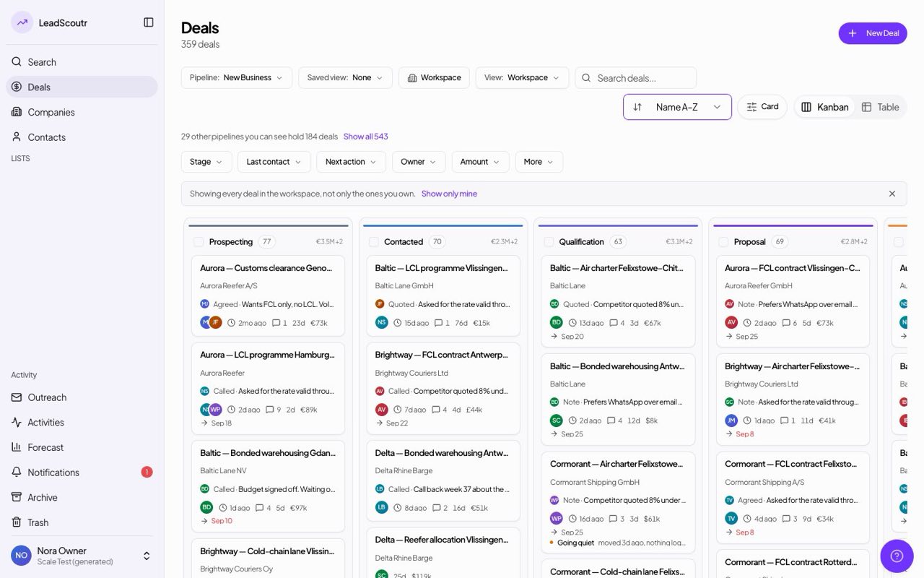Open Outreach under Activity
The image size is (924, 578).
coord(82,397)
